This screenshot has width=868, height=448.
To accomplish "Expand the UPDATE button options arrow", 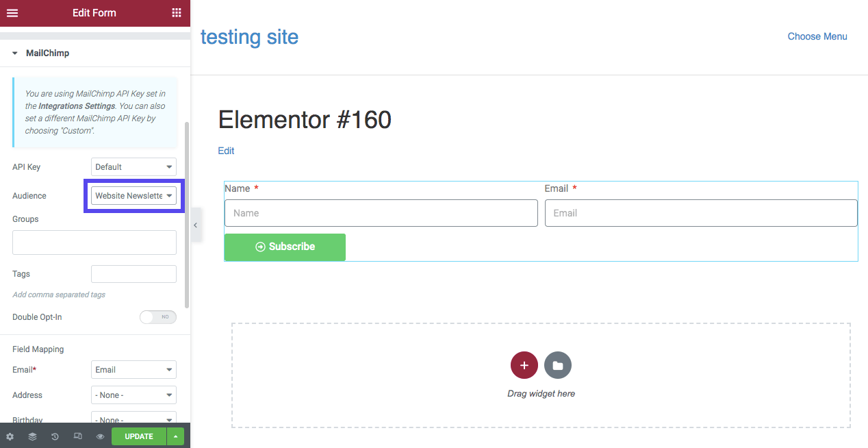I will [175, 436].
